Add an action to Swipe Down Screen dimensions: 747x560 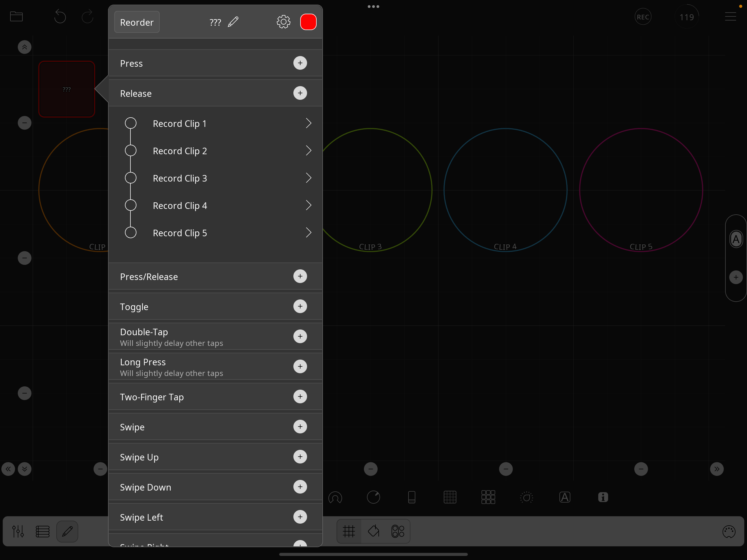(x=300, y=487)
